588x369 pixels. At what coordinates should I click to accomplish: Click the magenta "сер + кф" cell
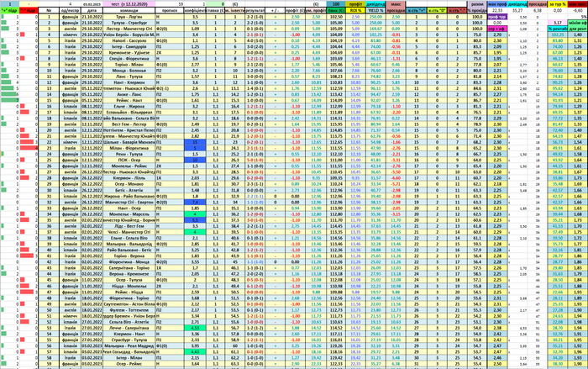coord(497,29)
